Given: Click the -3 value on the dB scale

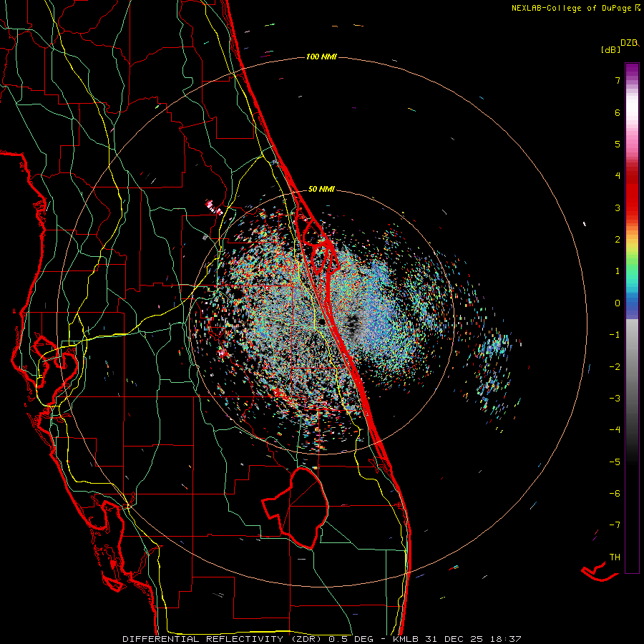Looking at the screenshot, I should pos(615,399).
